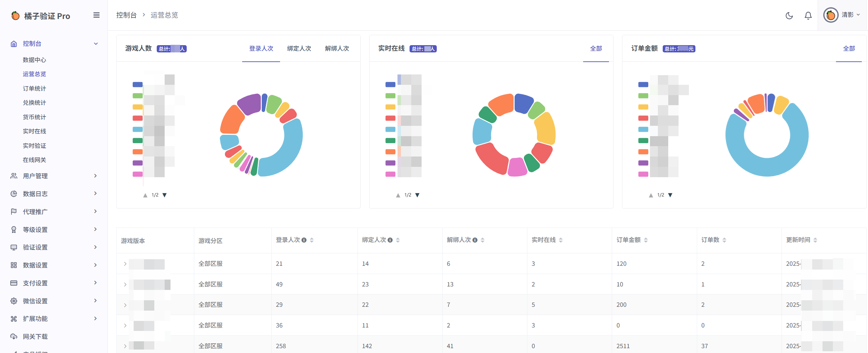Click the orange logo in the sidebar header
Image resolution: width=868 pixels, height=353 pixels.
tap(15, 16)
